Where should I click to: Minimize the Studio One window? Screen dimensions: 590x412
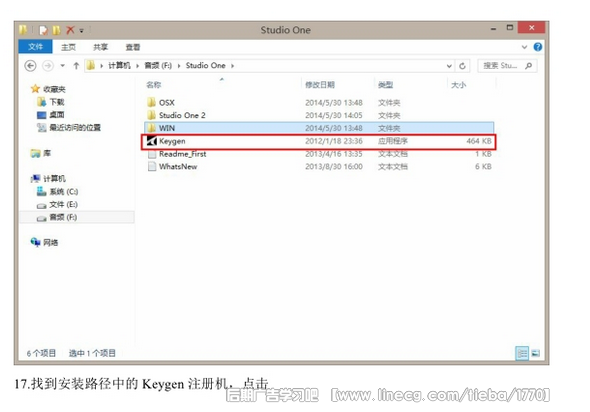[x=493, y=29]
